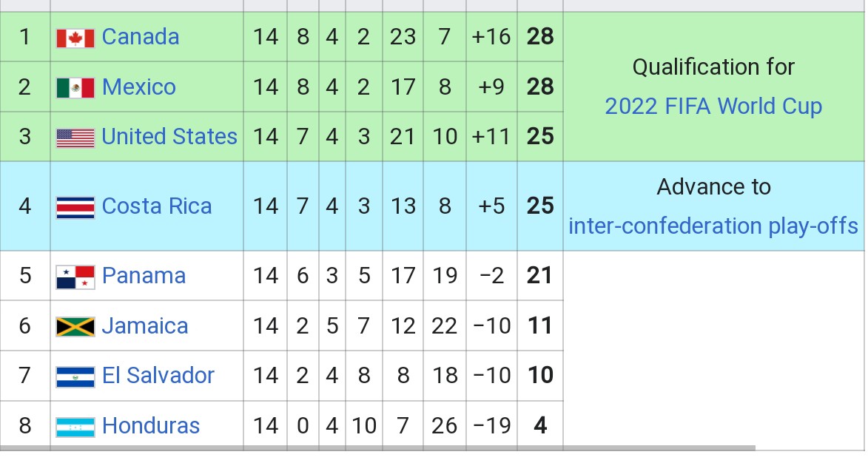868x463 pixels.
Task: Follow the United States link
Action: (169, 137)
